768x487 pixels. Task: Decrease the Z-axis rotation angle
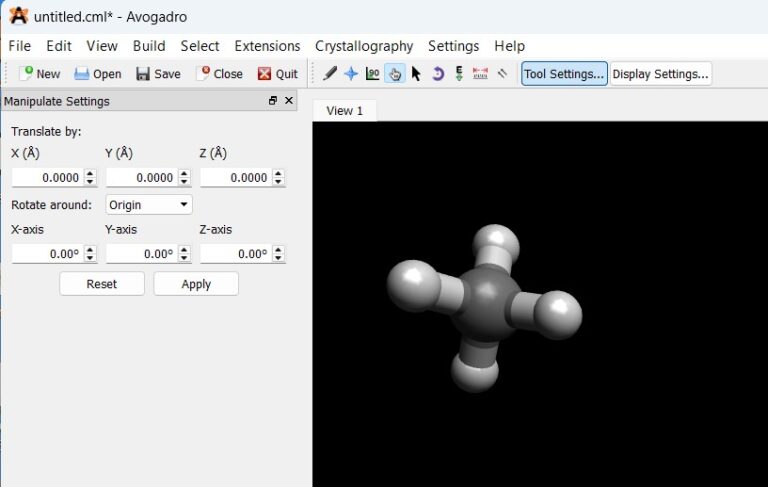[278, 258]
